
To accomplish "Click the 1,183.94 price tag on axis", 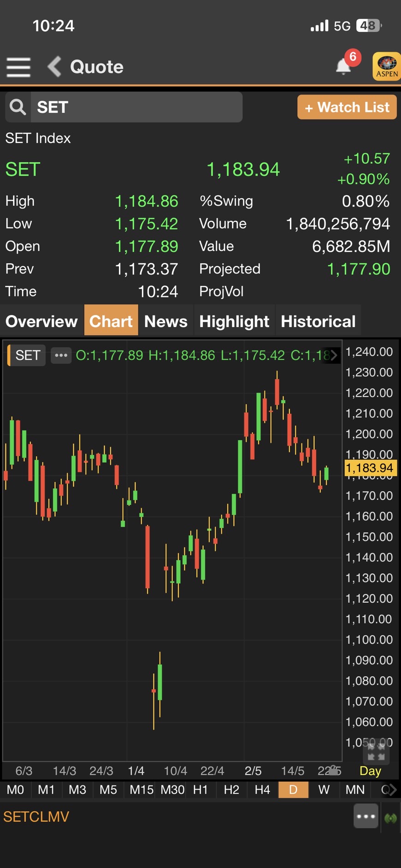I will tap(370, 468).
